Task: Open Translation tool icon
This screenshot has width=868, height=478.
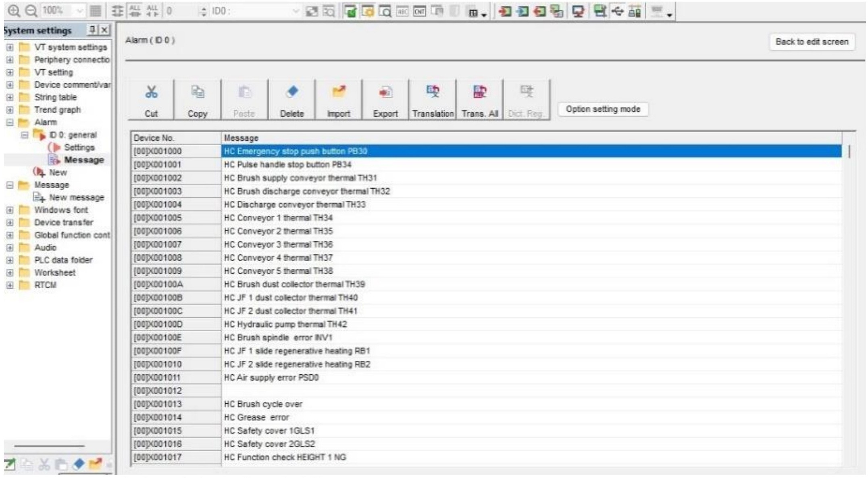Action: 433,99
